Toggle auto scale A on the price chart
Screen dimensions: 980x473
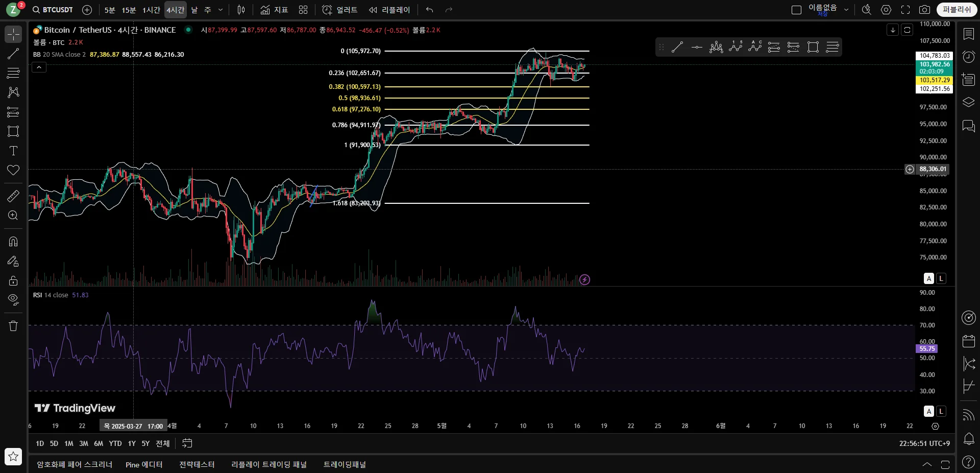[929, 278]
